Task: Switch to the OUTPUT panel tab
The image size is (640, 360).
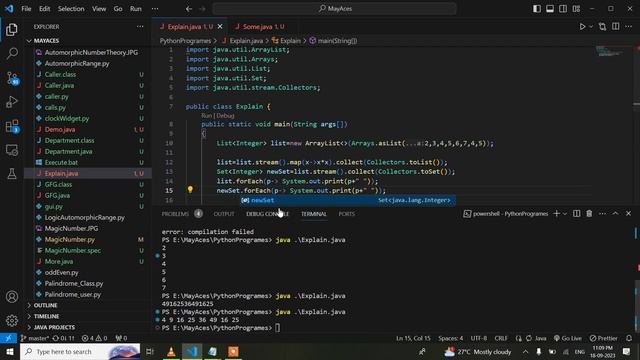Action: (x=224, y=214)
